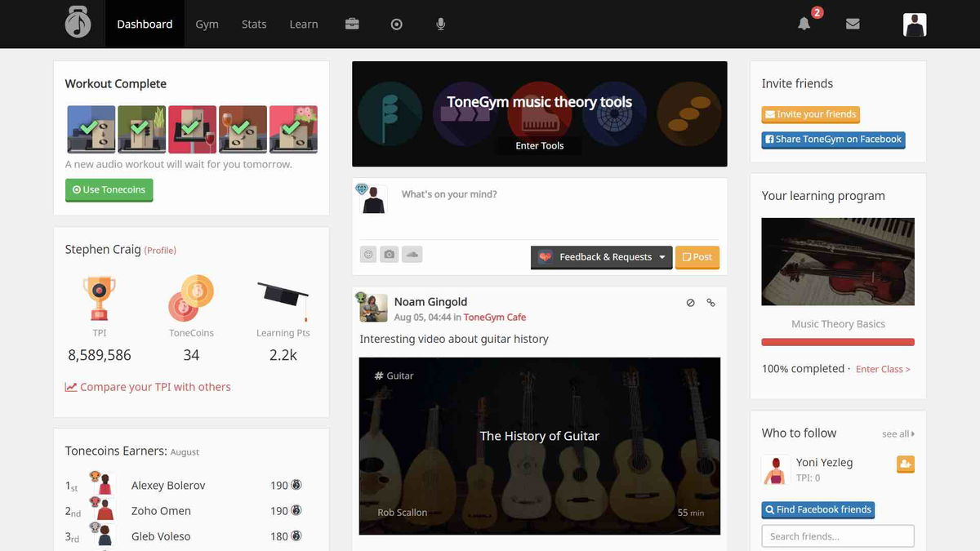Open the first completed workout tile

point(91,129)
